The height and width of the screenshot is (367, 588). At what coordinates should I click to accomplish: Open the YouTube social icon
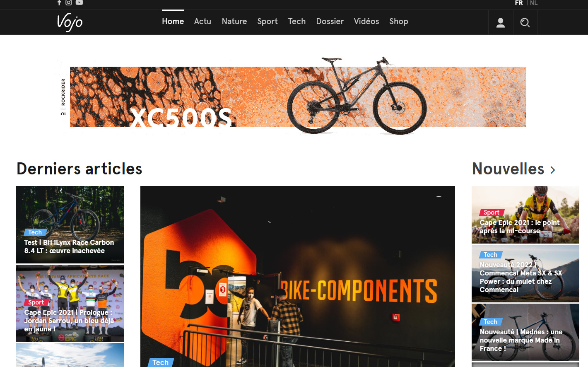coord(79,2)
